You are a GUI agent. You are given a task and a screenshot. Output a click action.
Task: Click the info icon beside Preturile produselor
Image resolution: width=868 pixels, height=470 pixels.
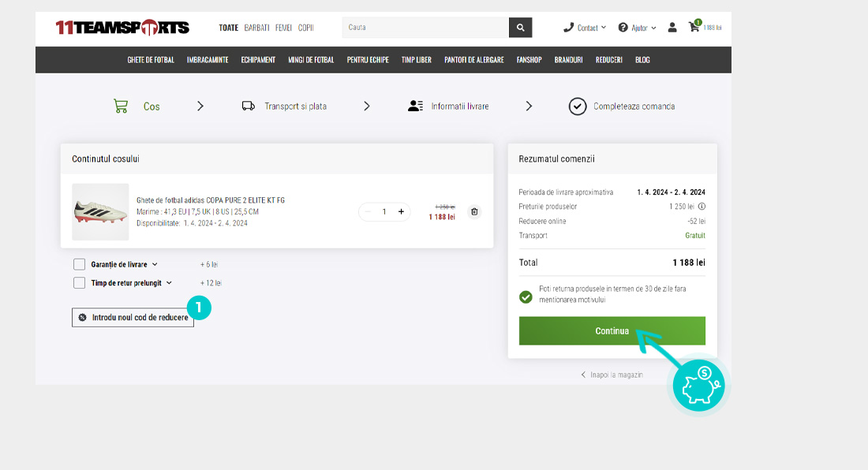click(x=702, y=207)
